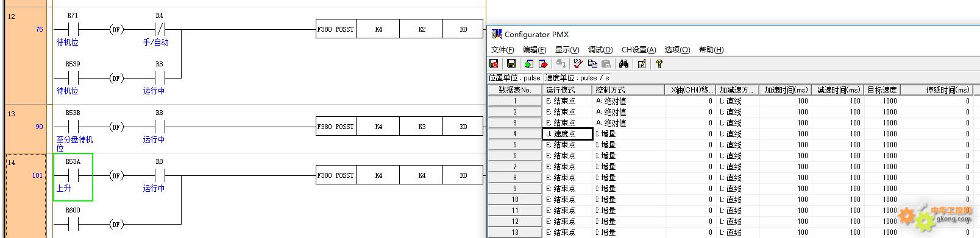Click the acceleration time 100 in row 8
Image resolution: width=980 pixels, height=238 pixels.
tap(785, 178)
